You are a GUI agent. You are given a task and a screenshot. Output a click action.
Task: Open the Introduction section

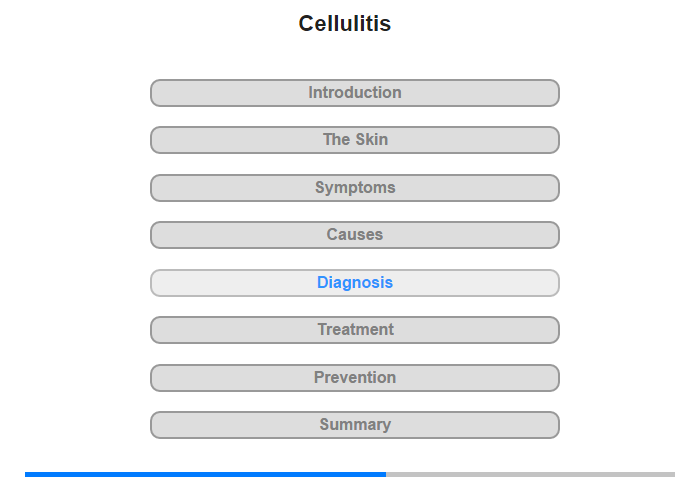[x=355, y=93]
